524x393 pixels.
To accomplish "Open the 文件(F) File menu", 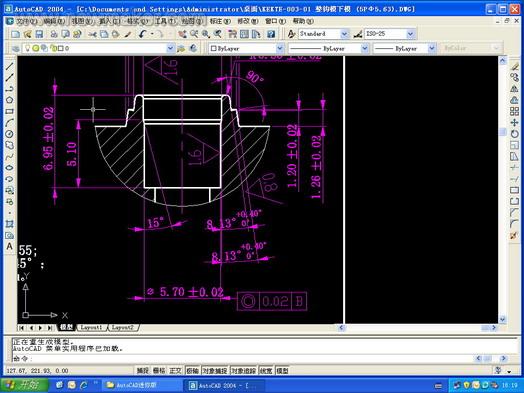I will pyautogui.click(x=26, y=21).
